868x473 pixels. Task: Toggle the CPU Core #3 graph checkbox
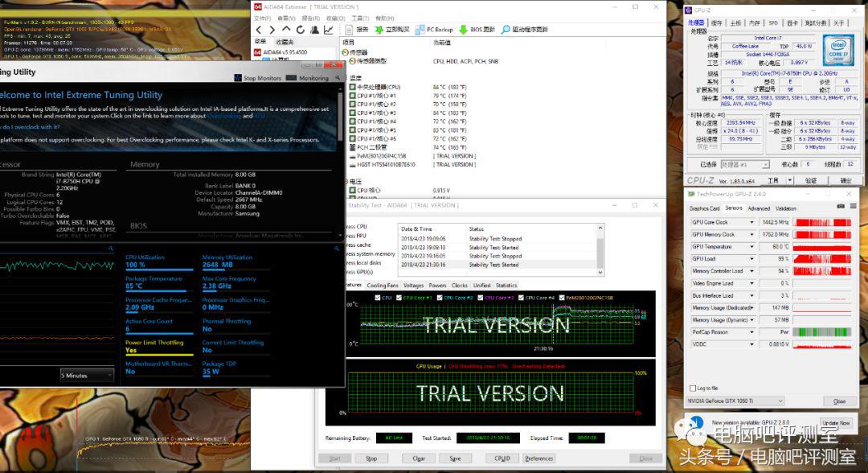pyautogui.click(x=480, y=298)
